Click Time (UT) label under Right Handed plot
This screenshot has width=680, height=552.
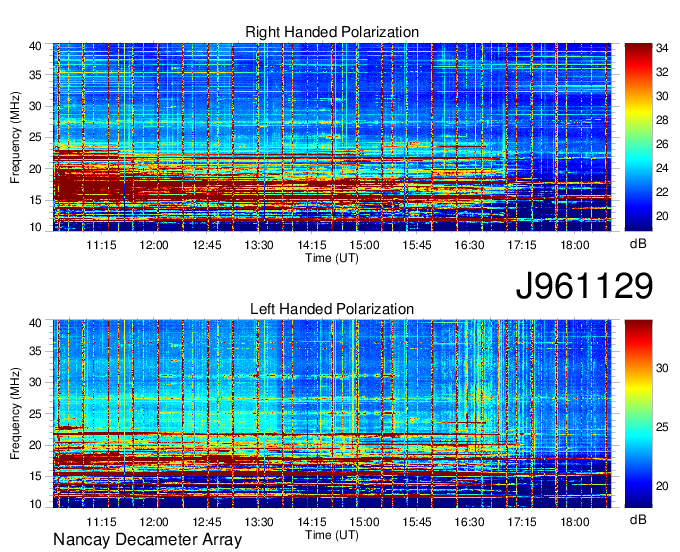pos(332,258)
